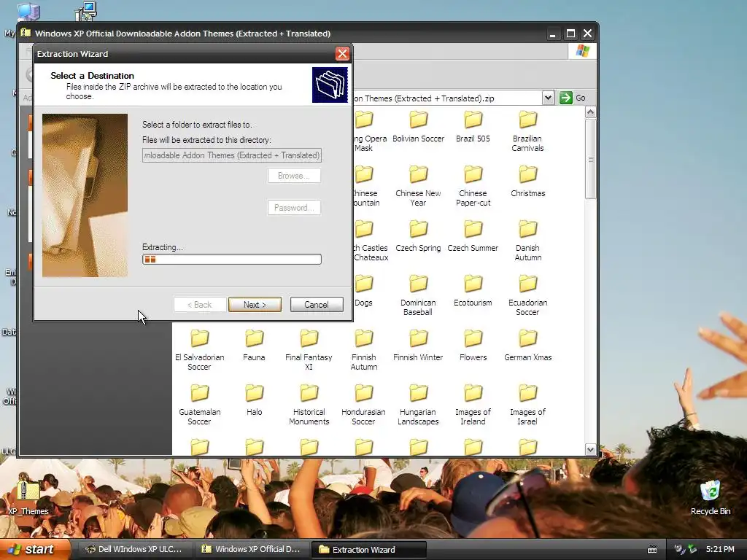The image size is (747, 560).
Task: Open the Guatemalan Soccer folder
Action: tap(200, 405)
